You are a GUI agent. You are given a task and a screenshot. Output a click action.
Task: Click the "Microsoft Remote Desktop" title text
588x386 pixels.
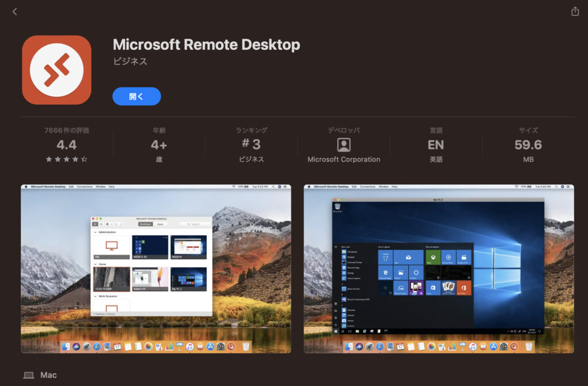click(x=206, y=45)
